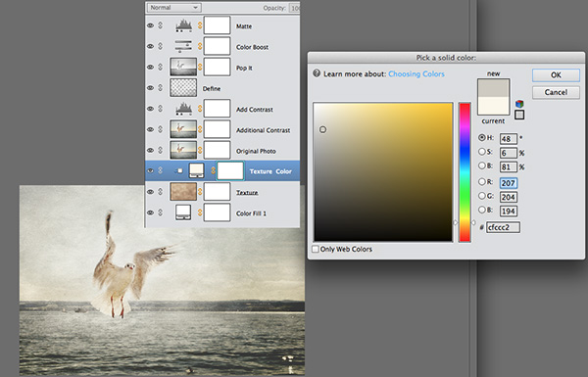Open the Choosing Colors help link
Screen dimensions: 588x377
pos(416,73)
